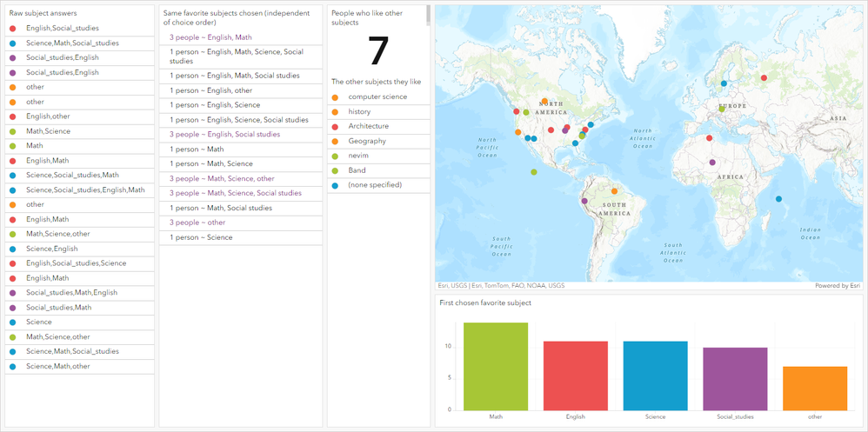Click the orange map point in South America
Image resolution: width=868 pixels, height=432 pixels.
tap(614, 191)
